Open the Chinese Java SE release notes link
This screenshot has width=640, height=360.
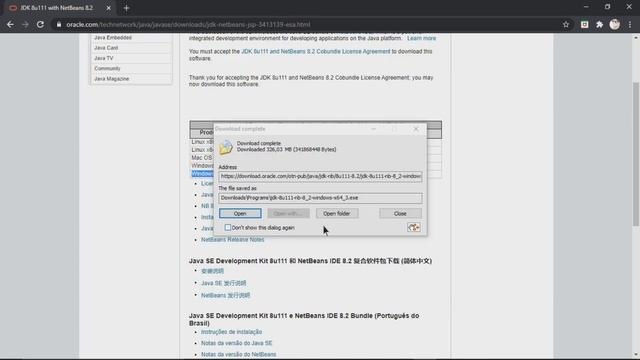point(224,283)
